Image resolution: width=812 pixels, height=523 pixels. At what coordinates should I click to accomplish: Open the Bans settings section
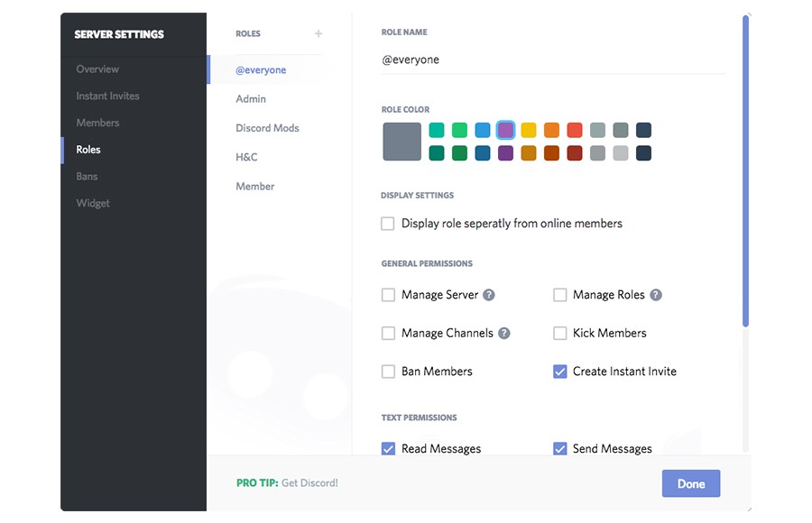(x=87, y=177)
